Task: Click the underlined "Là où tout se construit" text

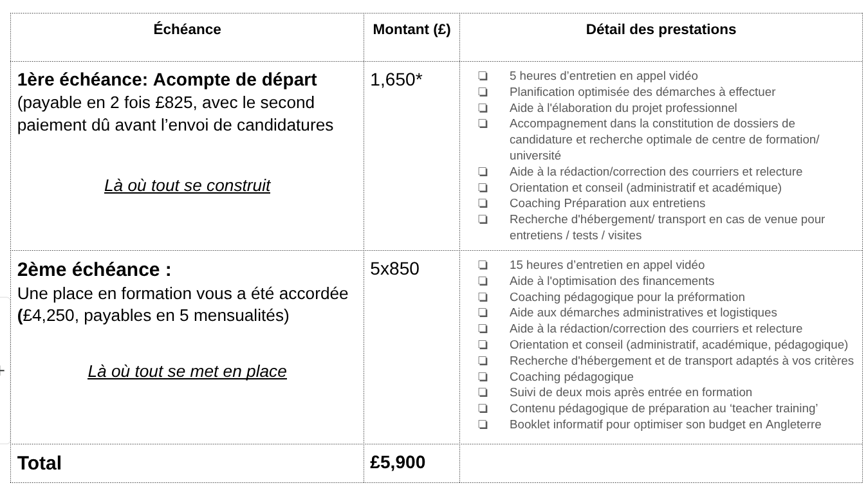Action: pyautogui.click(x=187, y=186)
